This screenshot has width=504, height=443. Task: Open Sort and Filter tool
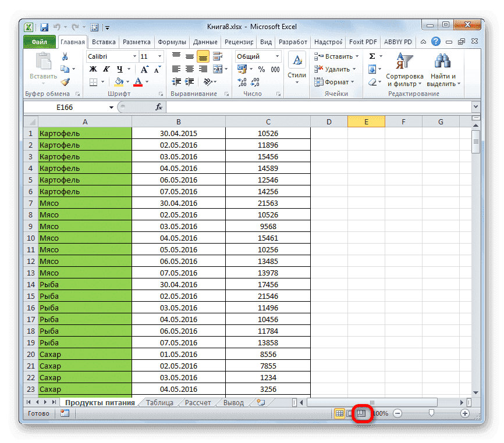click(x=404, y=69)
